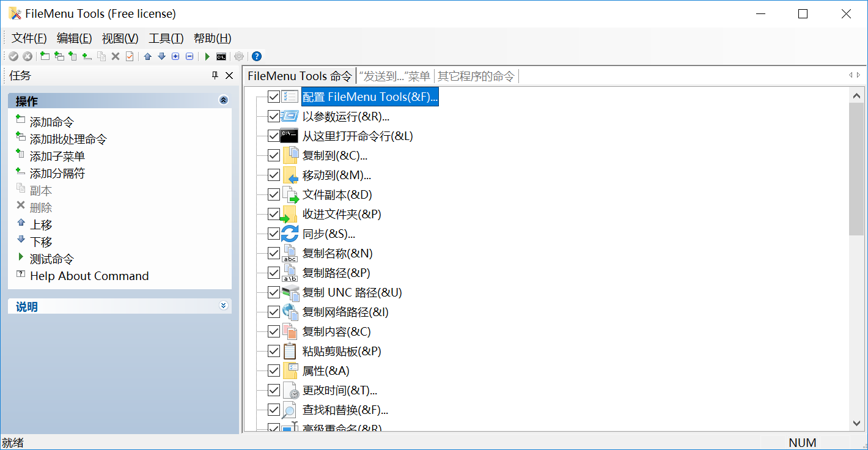This screenshot has height=450, width=868.
Task: Click the Add Command toolbar icon
Action: (45, 56)
